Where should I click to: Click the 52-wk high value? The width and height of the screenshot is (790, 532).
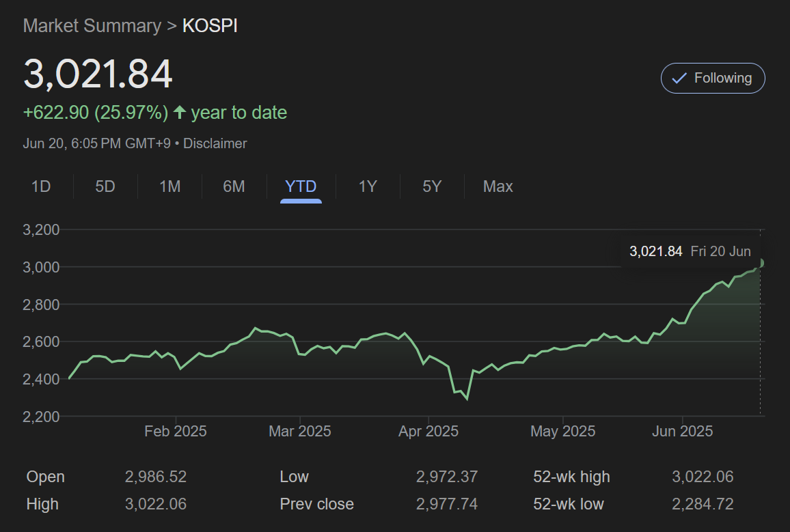[703, 477]
